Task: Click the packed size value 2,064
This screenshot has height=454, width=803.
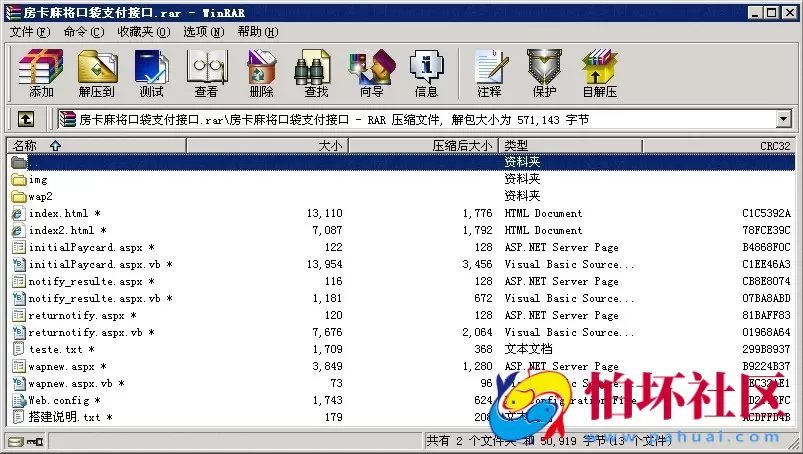Action: point(477,333)
